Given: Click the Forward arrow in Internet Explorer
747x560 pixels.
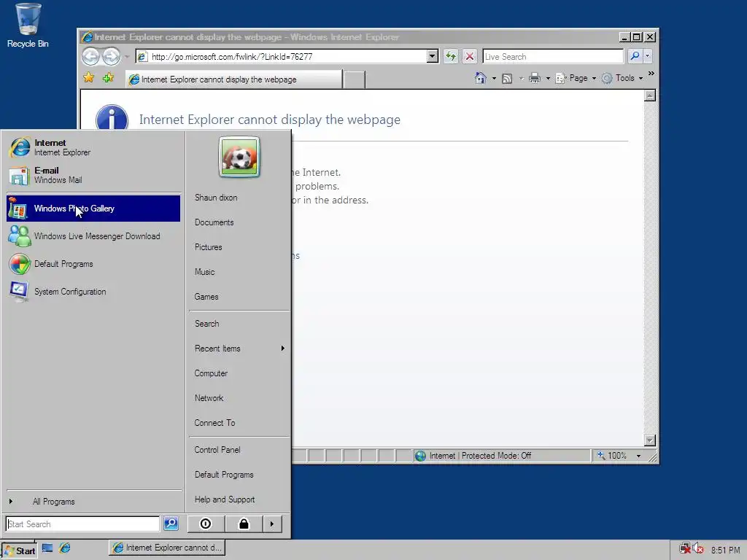Looking at the screenshot, I should click(x=112, y=57).
